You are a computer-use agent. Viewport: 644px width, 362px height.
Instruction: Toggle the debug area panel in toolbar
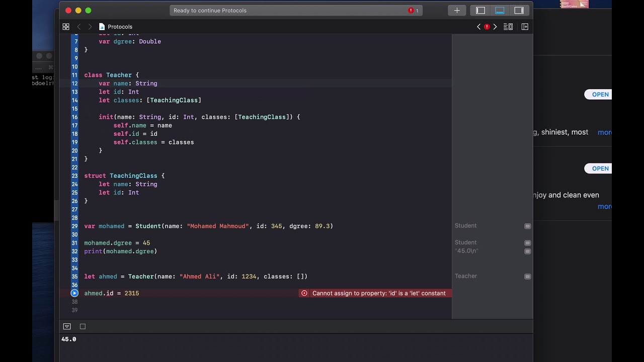(x=500, y=11)
